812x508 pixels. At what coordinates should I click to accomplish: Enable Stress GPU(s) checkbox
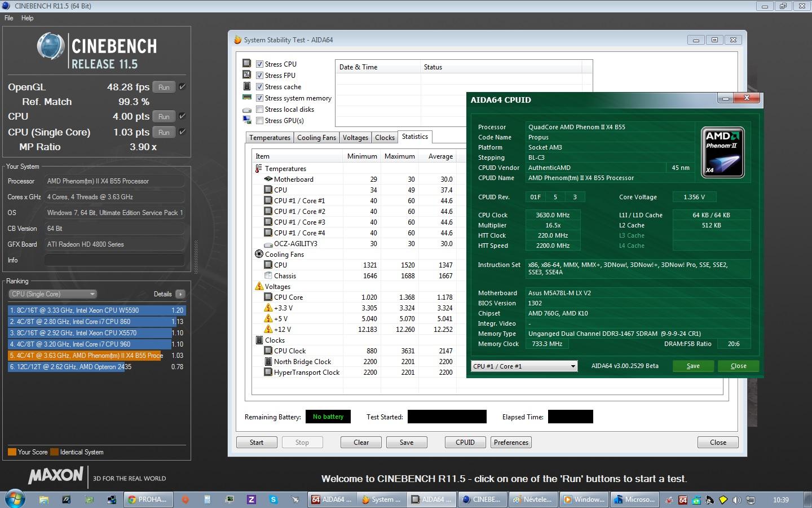[x=259, y=120]
